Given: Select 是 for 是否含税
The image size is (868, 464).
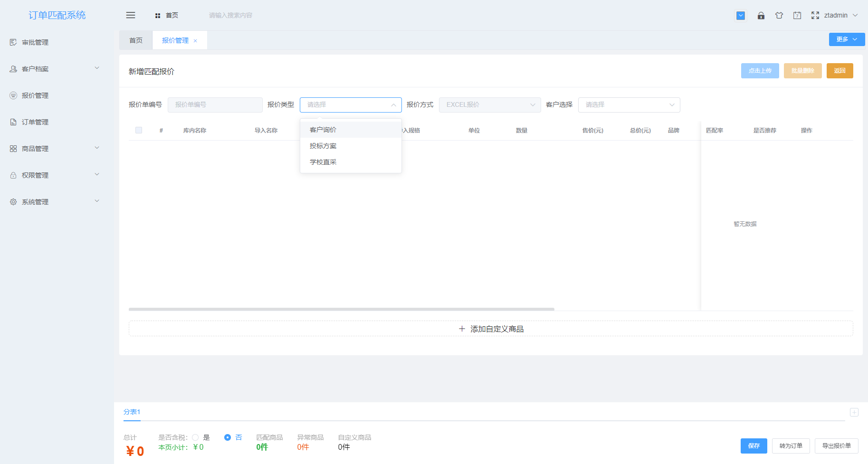Looking at the screenshot, I should pyautogui.click(x=196, y=437).
